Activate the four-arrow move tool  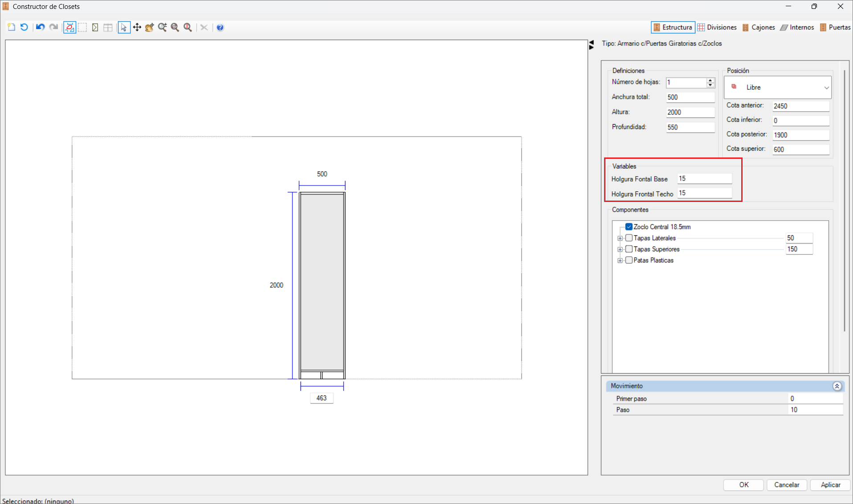[x=137, y=28]
